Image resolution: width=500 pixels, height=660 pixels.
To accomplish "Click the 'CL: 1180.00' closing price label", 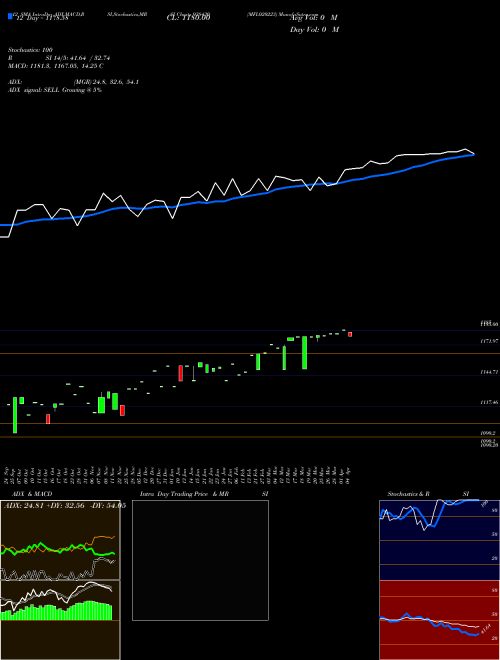I will (x=188, y=17).
